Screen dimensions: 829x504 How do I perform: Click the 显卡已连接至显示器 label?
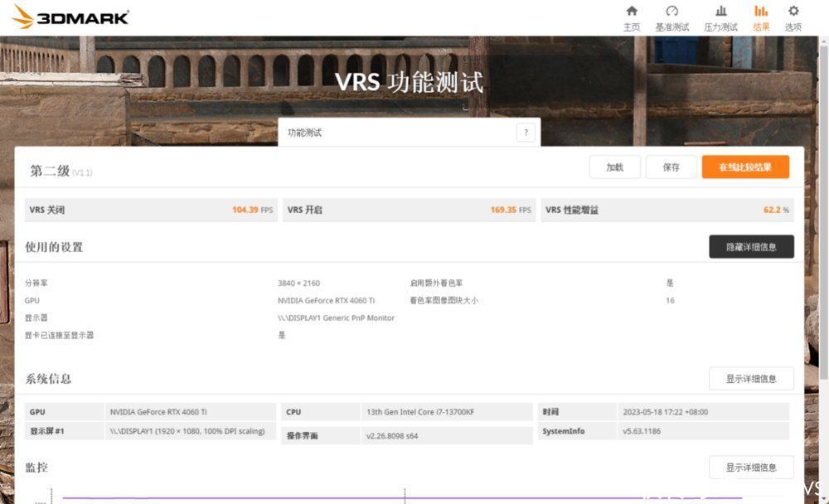coord(59,335)
